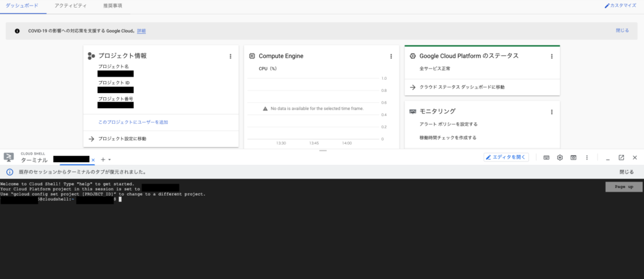Open the GCP ステータス card's three-dot menu
Image resolution: width=644 pixels, height=279 pixels.
pyautogui.click(x=552, y=56)
